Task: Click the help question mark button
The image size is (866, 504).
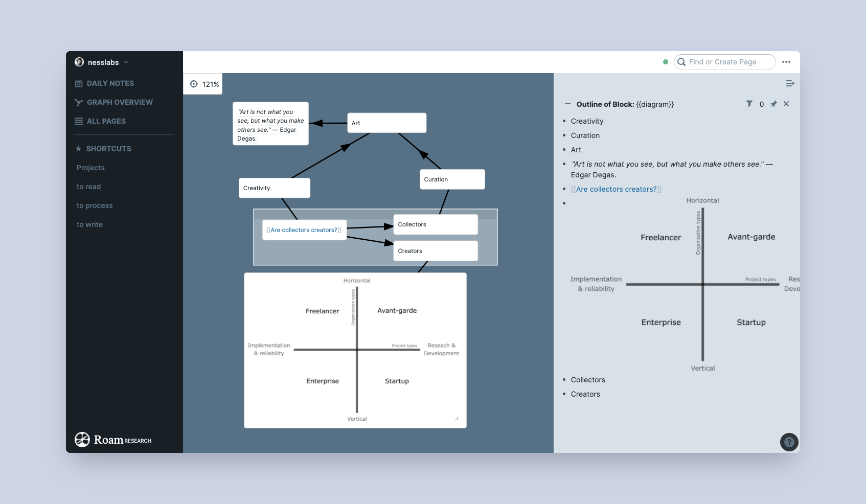Action: pyautogui.click(x=789, y=442)
